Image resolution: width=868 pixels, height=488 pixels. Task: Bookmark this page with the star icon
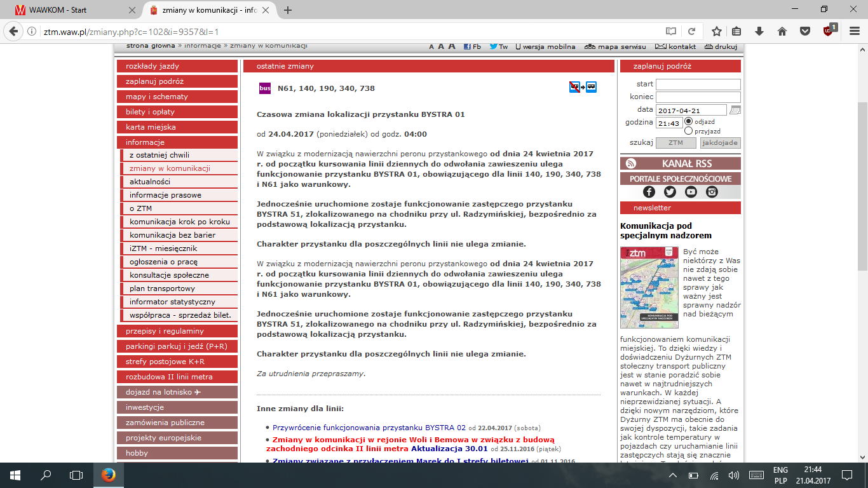[716, 31]
